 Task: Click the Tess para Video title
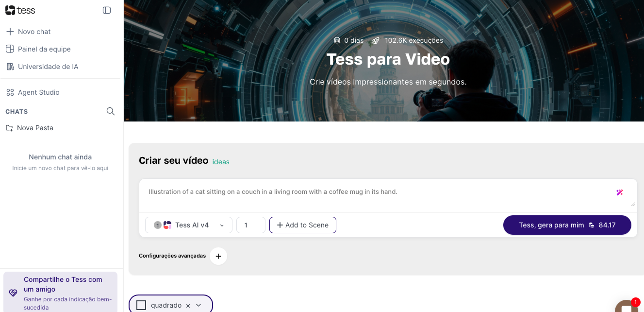(388, 59)
